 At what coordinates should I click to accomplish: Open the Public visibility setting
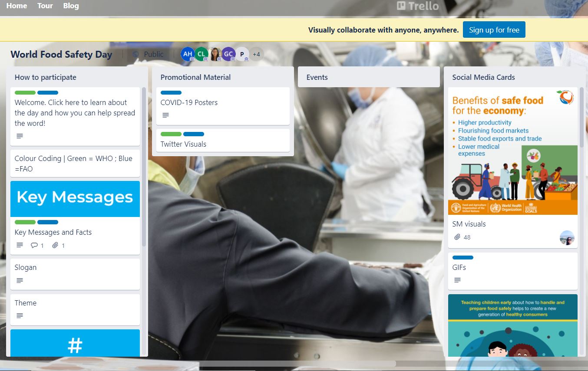click(148, 54)
